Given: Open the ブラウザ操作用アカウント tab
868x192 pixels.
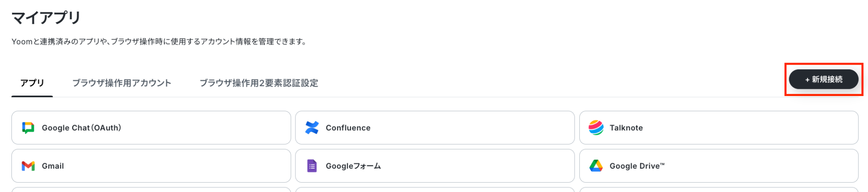Looking at the screenshot, I should tap(122, 83).
